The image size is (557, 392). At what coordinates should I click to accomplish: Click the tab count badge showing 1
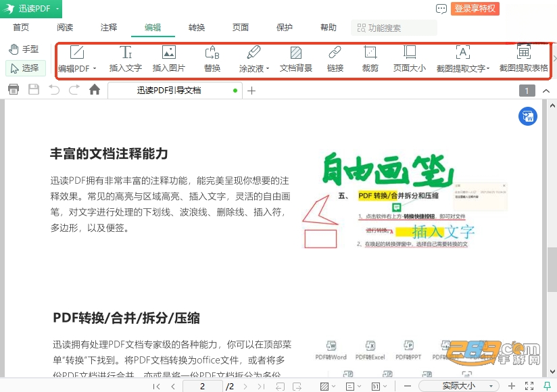pos(527,91)
